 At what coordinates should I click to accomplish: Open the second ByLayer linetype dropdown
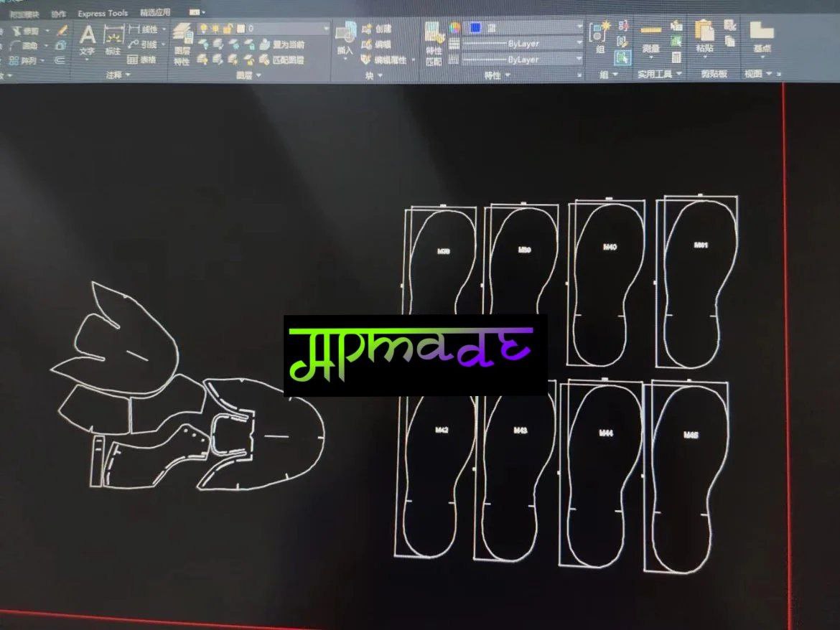pyautogui.click(x=579, y=58)
